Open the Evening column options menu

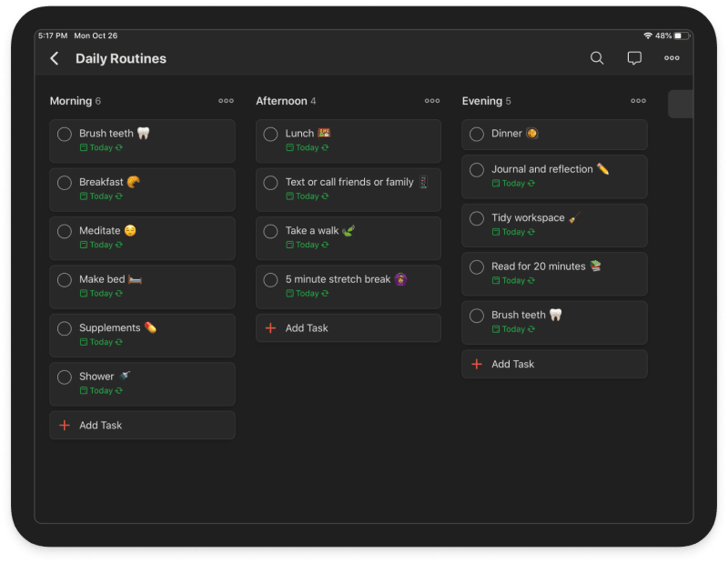pos(638,101)
